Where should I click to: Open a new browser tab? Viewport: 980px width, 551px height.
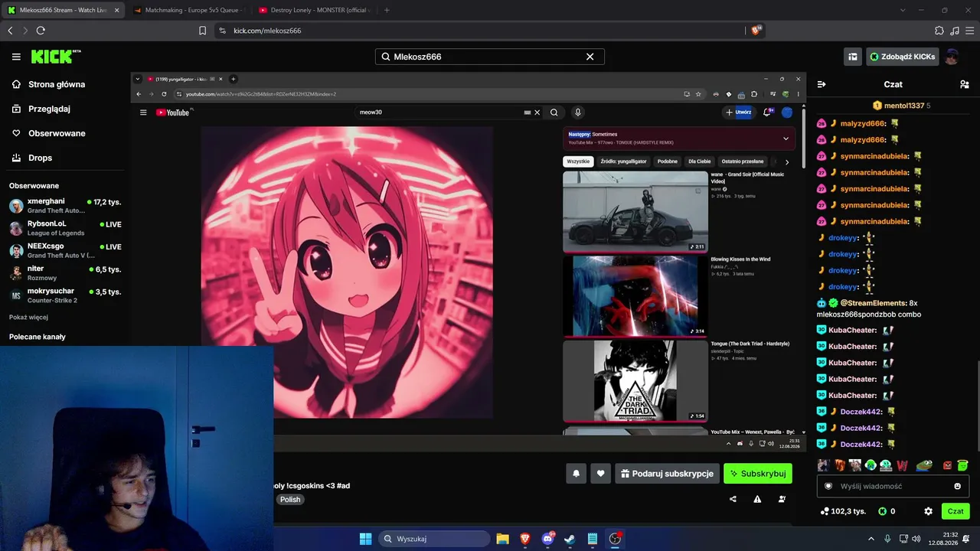pos(387,10)
